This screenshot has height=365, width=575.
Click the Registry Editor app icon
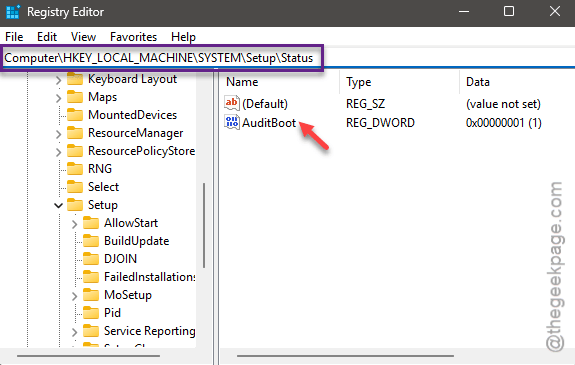tap(13, 12)
